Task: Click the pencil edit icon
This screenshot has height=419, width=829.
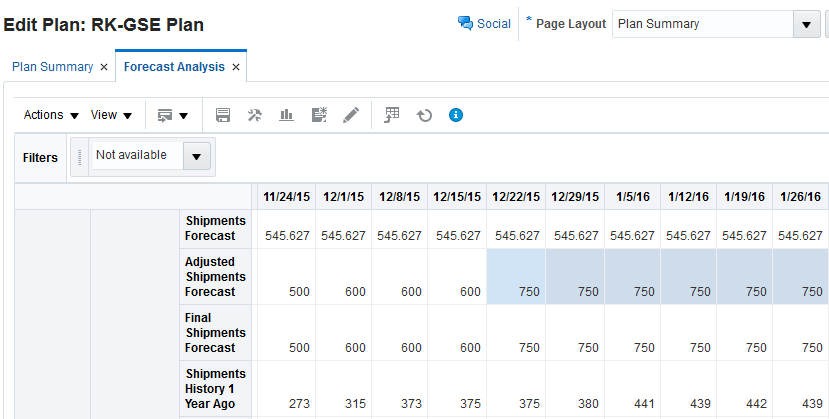Action: click(x=350, y=115)
